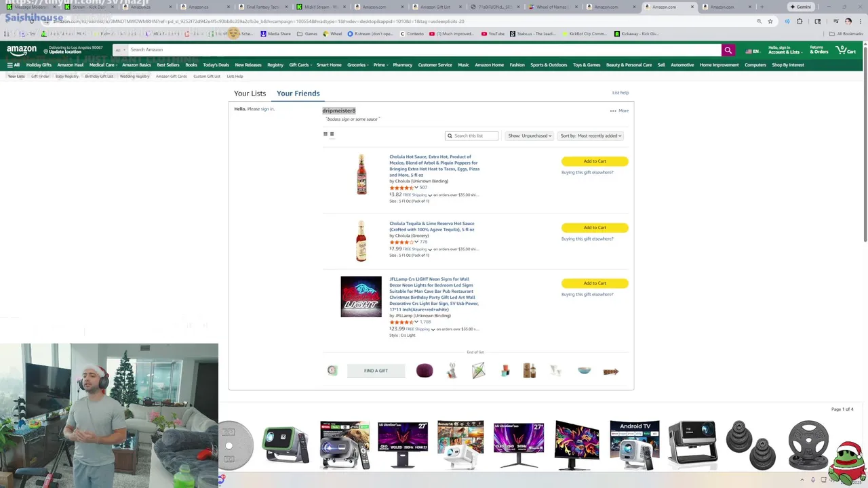This screenshot has width=868, height=488.
Task: Switch to list view icon
Action: pos(332,134)
